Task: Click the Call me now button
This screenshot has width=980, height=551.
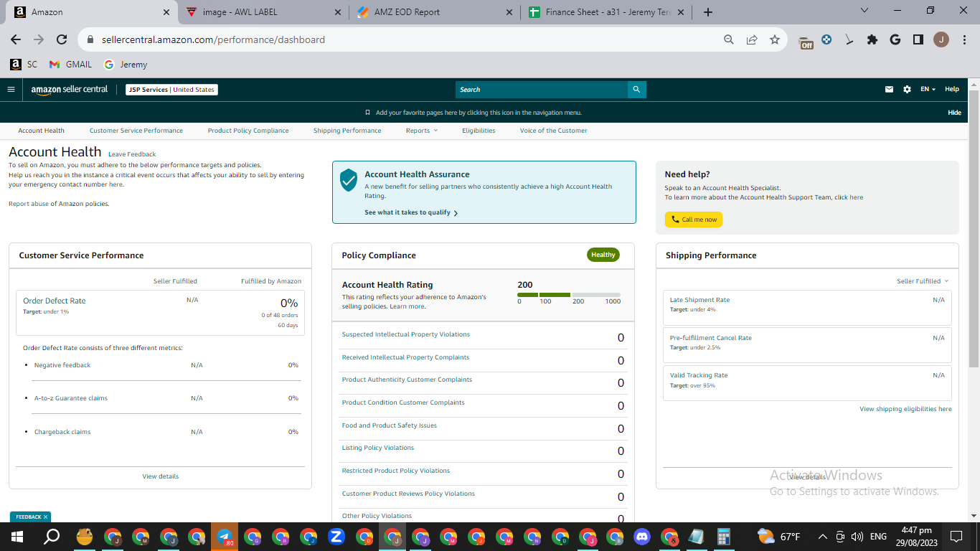Action: (694, 220)
